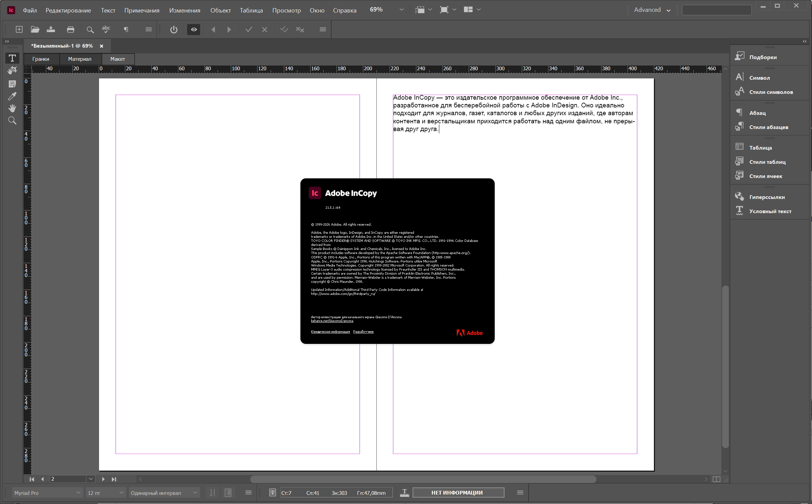Open the page number dropdown
Screen dimensions: 812x504
[x=91, y=479]
